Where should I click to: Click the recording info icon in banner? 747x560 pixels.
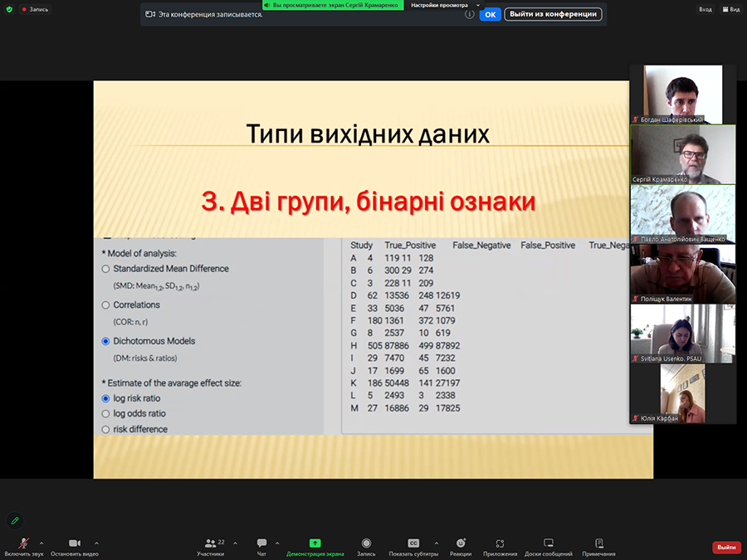coord(469,14)
